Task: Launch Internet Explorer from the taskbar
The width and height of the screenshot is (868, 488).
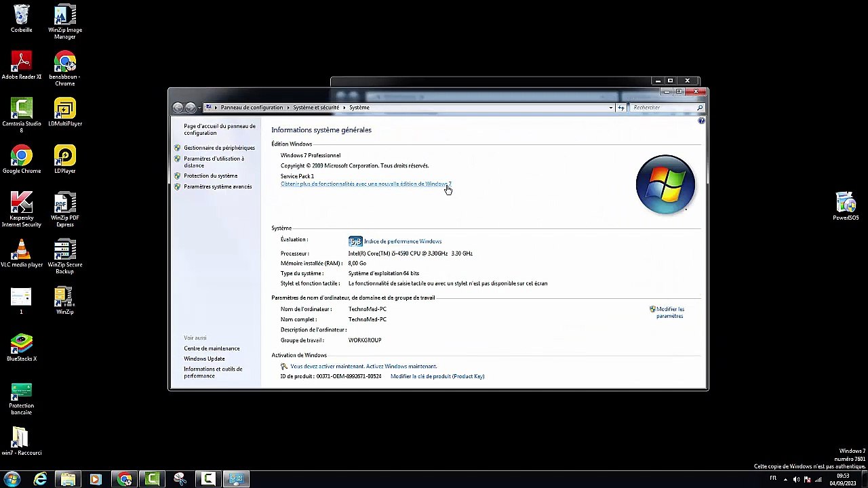Action: tap(41, 479)
